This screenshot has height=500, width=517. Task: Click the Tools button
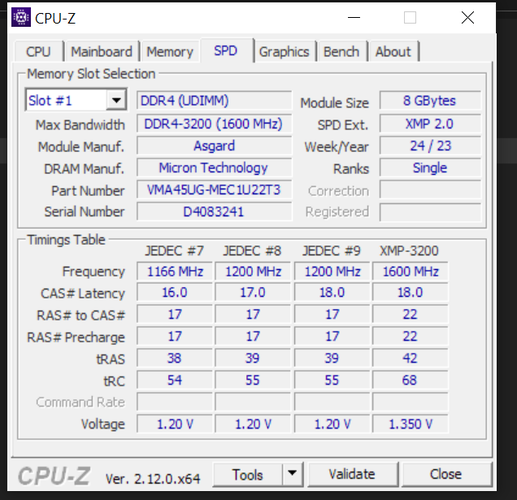coord(248,474)
